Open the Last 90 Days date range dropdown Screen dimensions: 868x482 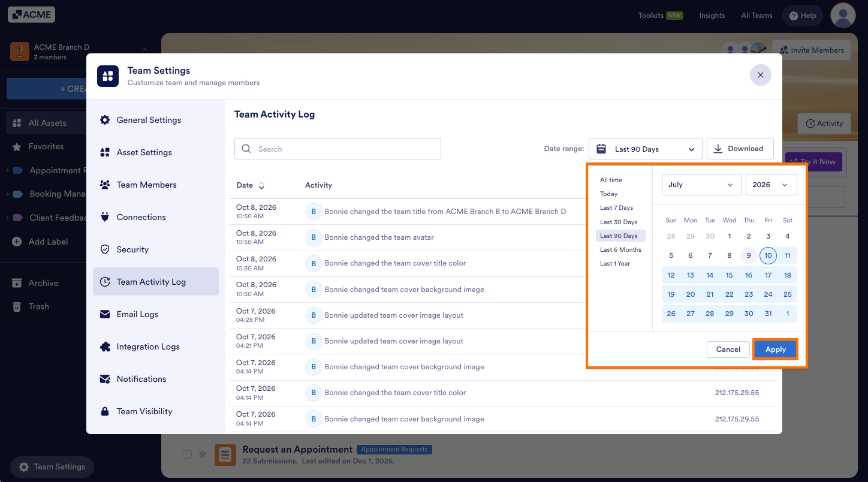pyautogui.click(x=645, y=149)
